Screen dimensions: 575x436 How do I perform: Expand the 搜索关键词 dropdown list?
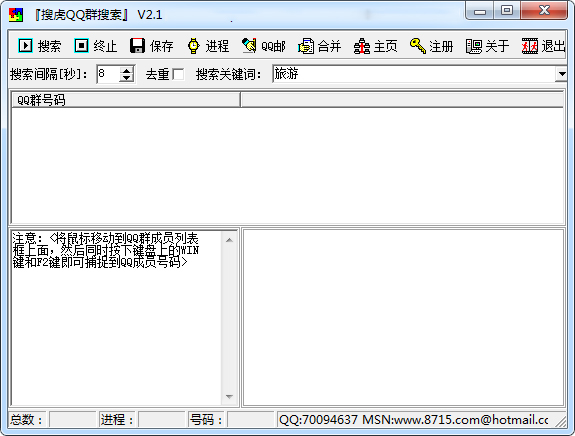click(561, 74)
